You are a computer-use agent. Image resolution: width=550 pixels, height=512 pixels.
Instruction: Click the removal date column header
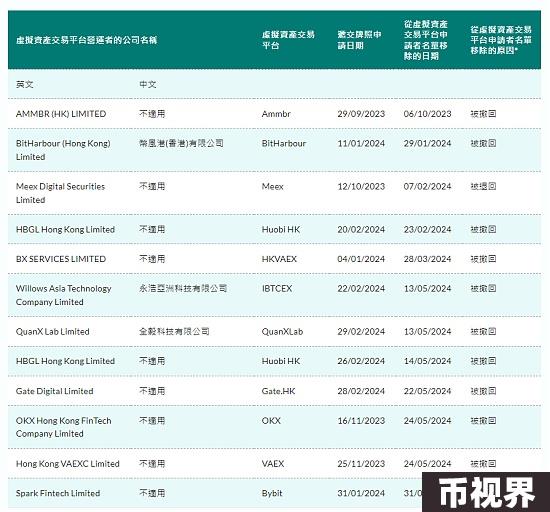[x=426, y=40]
